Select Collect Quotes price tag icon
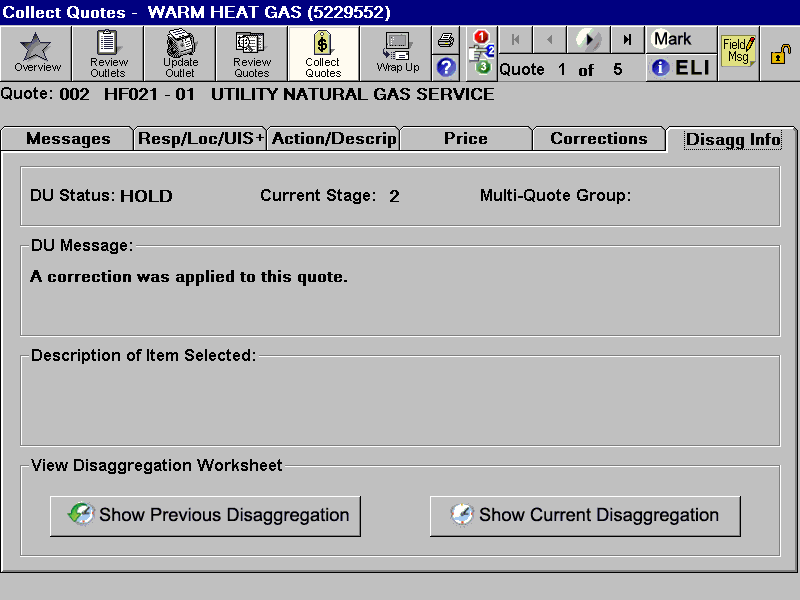The image size is (800, 600). (x=323, y=54)
